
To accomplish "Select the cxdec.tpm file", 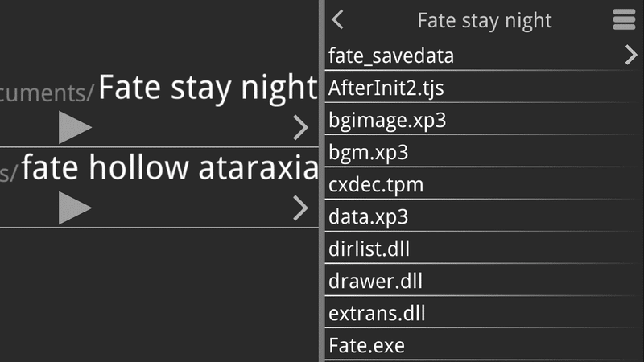I will click(376, 185).
